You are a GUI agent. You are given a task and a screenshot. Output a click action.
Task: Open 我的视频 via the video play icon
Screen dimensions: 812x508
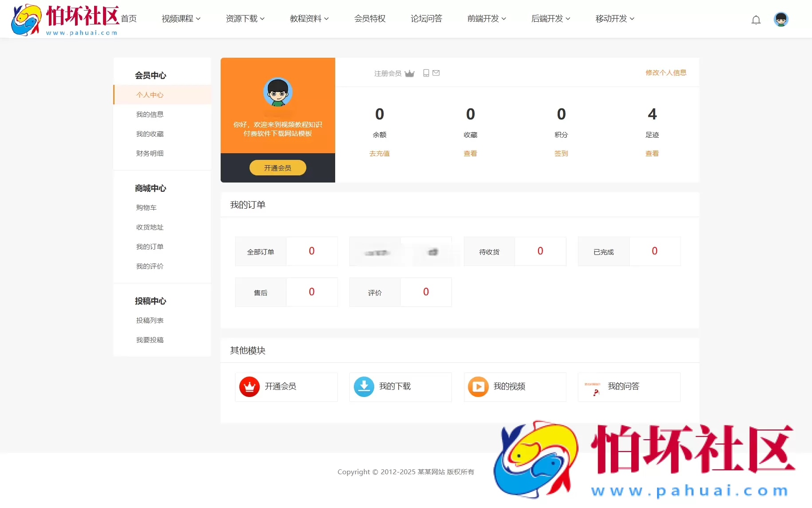tap(478, 387)
